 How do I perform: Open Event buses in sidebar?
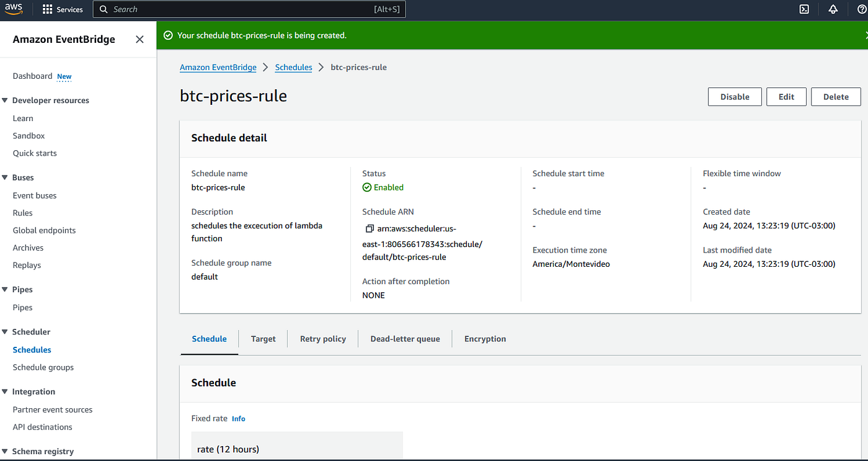pyautogui.click(x=35, y=195)
